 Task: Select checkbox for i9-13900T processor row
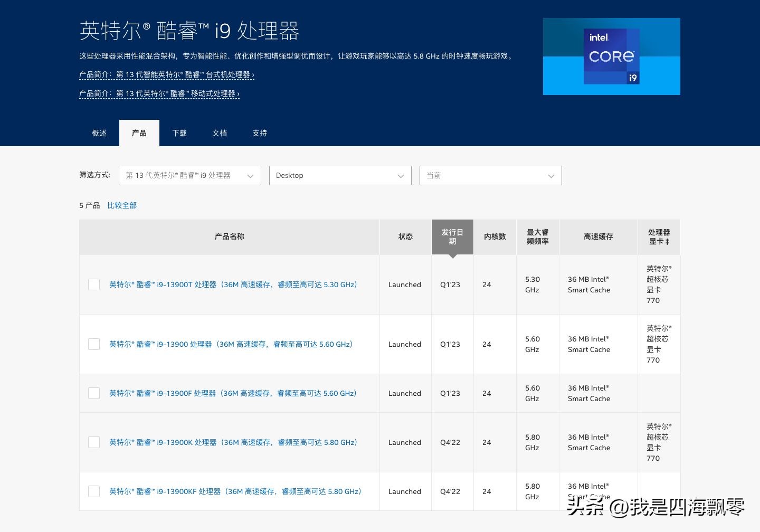click(x=93, y=284)
